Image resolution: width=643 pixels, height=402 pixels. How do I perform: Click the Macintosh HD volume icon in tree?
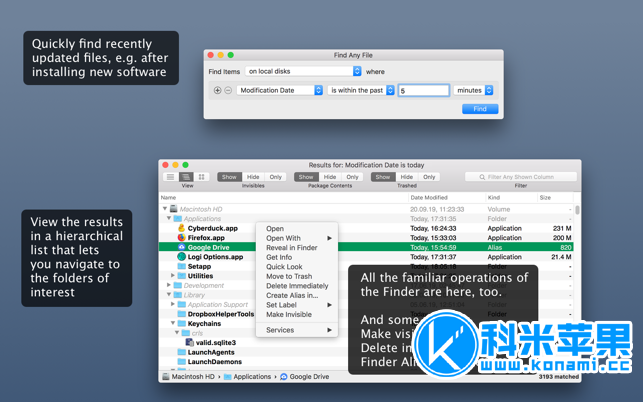[x=173, y=209]
